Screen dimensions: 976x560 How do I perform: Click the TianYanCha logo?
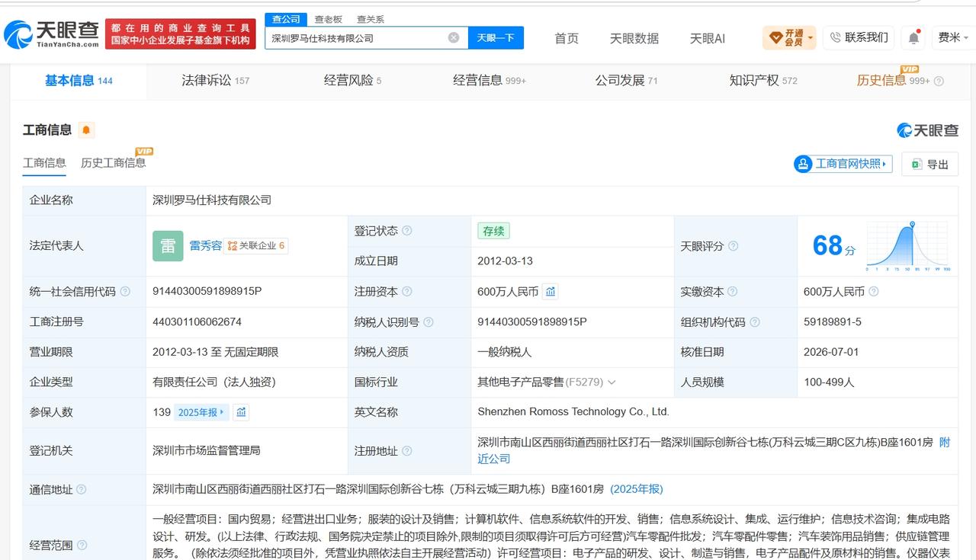52,34
